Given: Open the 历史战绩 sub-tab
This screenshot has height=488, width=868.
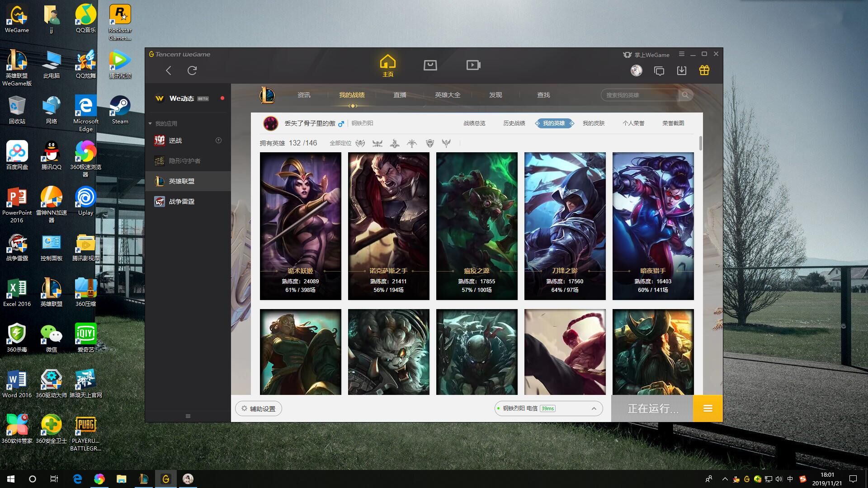Looking at the screenshot, I should (x=514, y=123).
